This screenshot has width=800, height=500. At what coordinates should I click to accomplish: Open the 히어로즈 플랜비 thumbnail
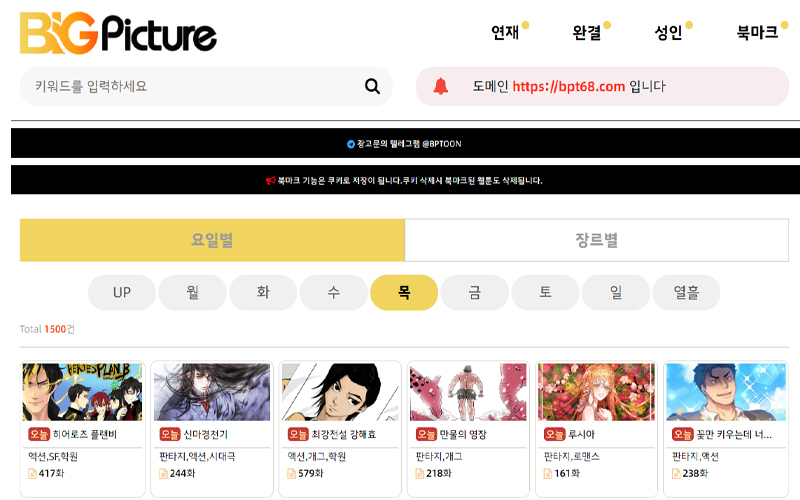pos(82,392)
